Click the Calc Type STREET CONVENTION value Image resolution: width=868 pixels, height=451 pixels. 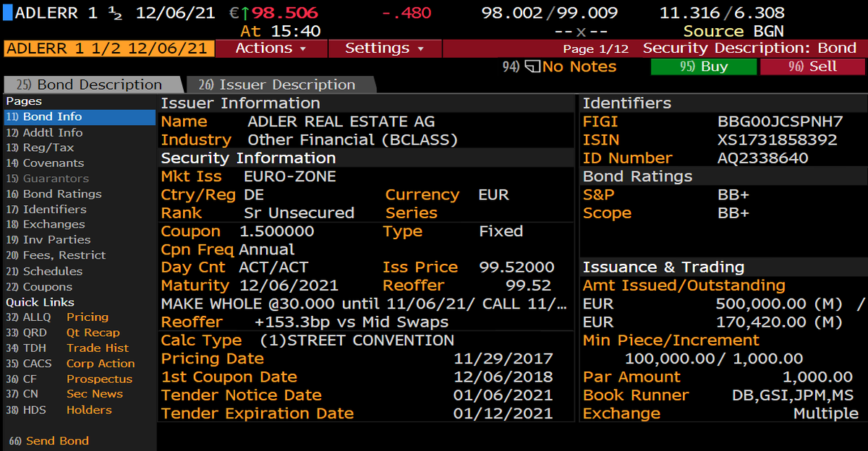tap(357, 340)
